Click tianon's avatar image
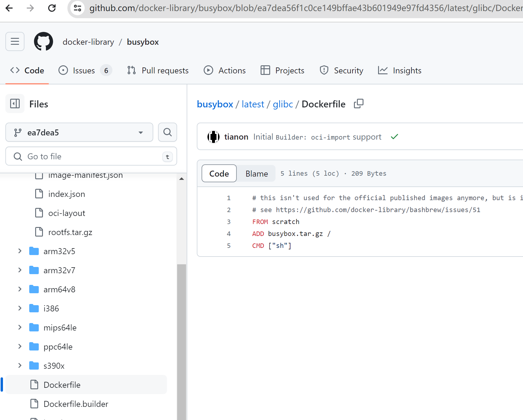Screen dimensions: 523x420 pos(213,137)
